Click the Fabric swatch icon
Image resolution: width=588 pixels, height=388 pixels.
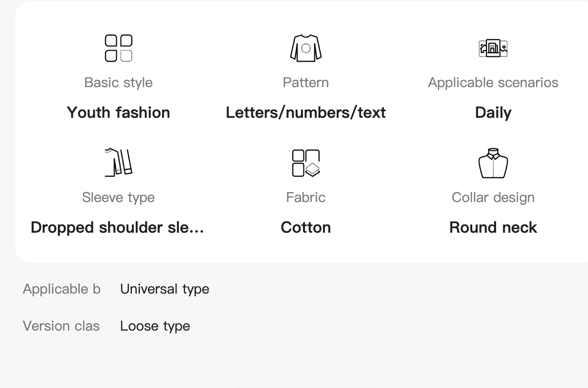(305, 163)
